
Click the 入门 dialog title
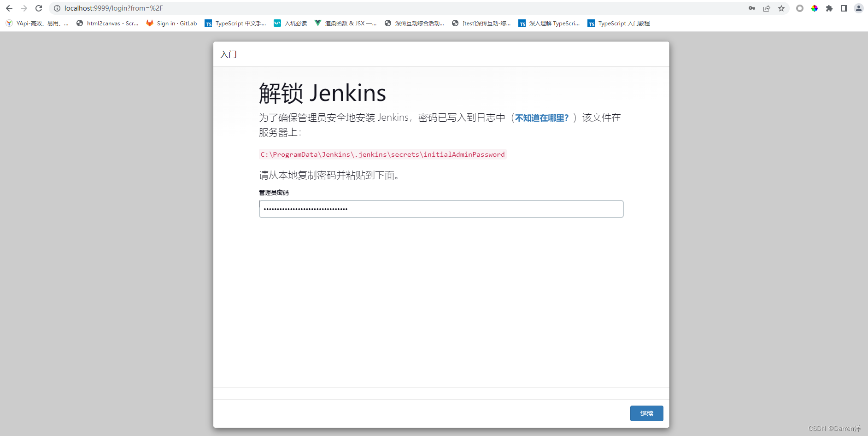pyautogui.click(x=229, y=54)
